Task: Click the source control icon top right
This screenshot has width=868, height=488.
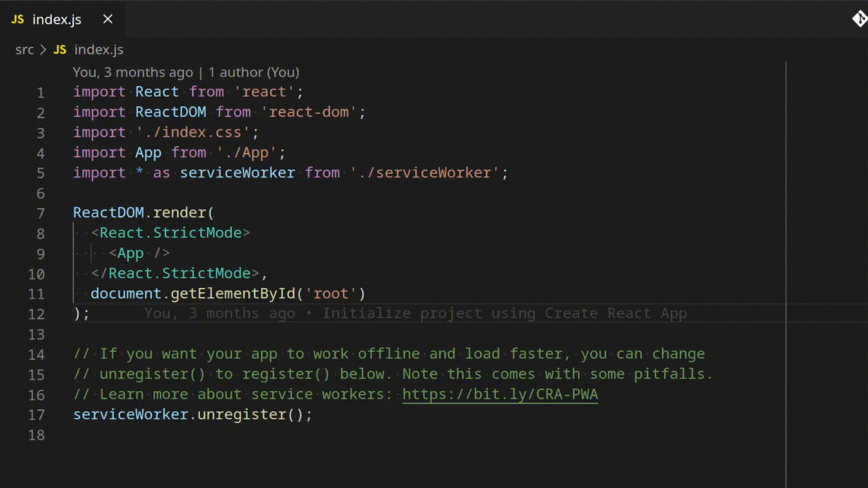Action: tap(859, 18)
